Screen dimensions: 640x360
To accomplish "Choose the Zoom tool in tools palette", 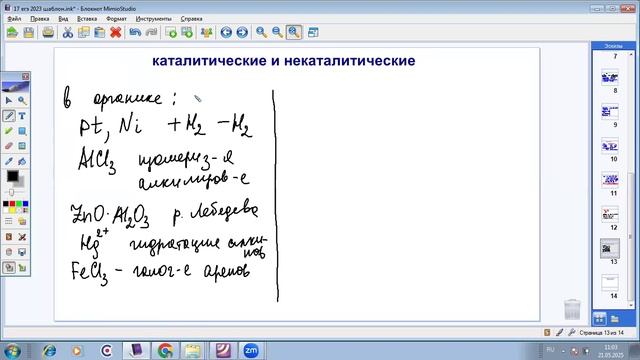I will click(22, 100).
